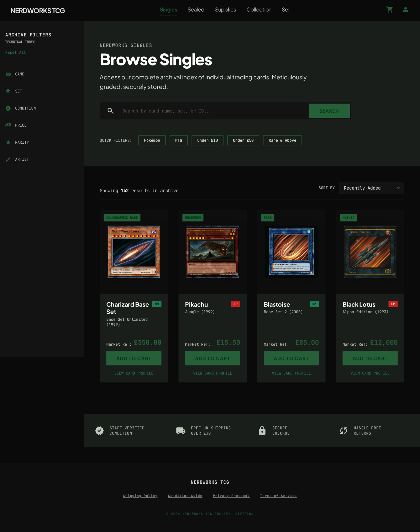This screenshot has width=420, height=532.
Task: Toggle the Pokémon quick filter
Action: pos(152,140)
